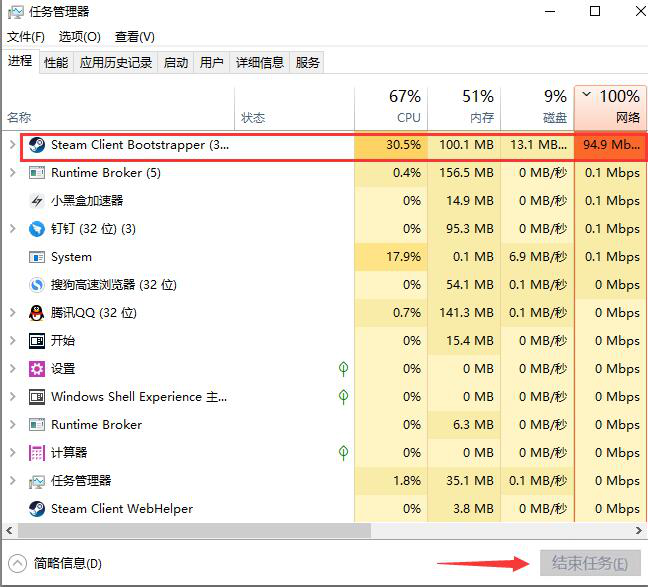
Task: Click the 小黑盒加速器 lightning icon
Action: coord(37,201)
